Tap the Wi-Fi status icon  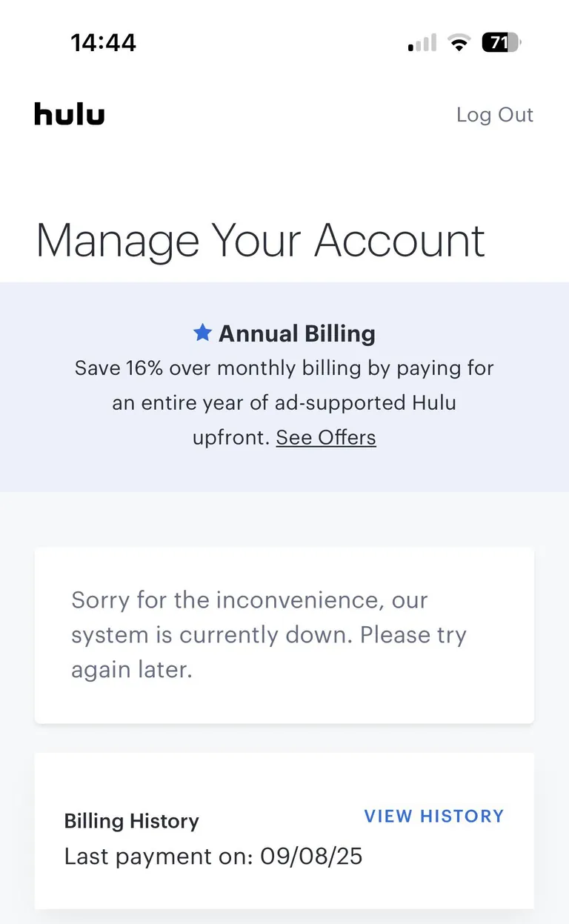tap(459, 42)
